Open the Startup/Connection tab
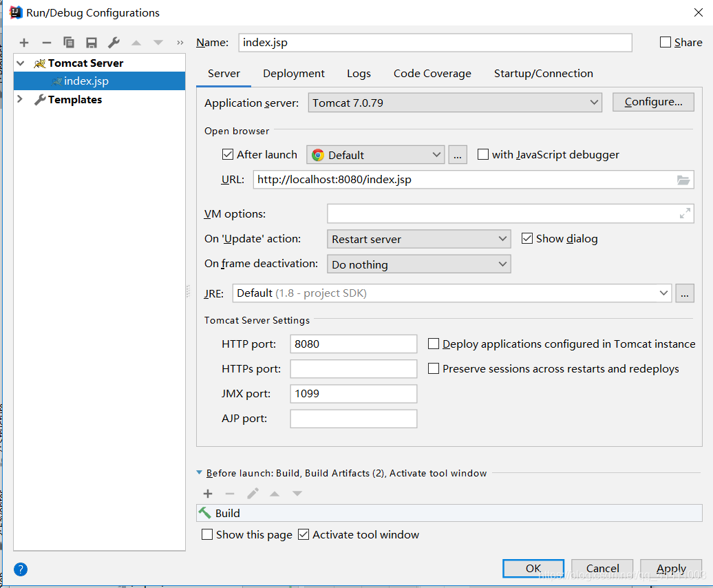 [544, 74]
